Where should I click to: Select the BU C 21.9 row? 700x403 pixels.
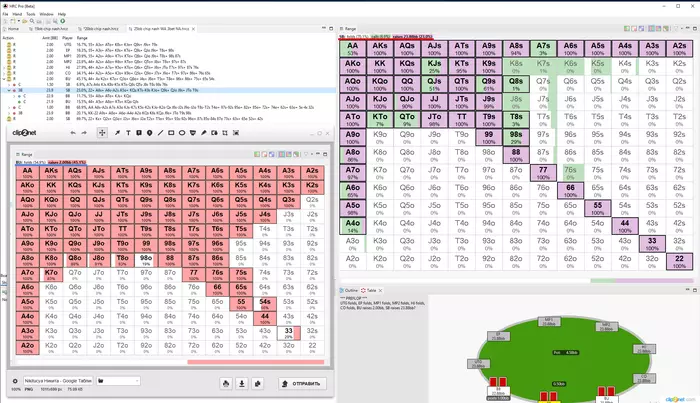click(x=169, y=102)
